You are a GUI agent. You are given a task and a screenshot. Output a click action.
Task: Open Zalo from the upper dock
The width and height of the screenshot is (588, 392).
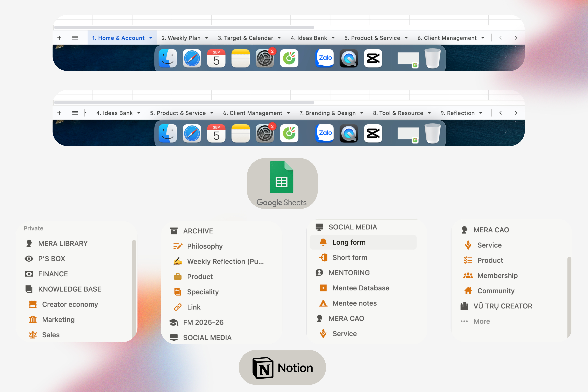point(325,58)
